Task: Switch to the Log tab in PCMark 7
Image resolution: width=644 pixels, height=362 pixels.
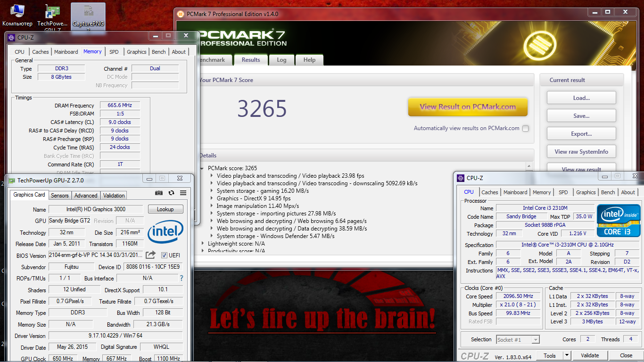Action: coord(281,60)
